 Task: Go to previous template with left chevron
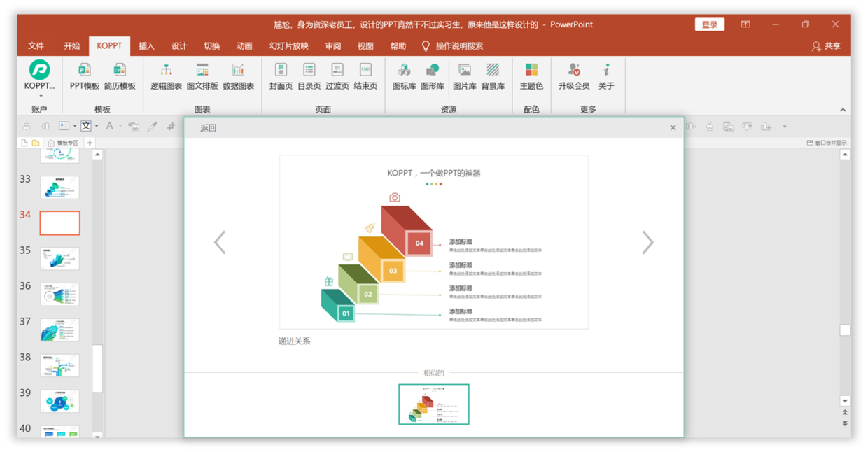(x=220, y=243)
